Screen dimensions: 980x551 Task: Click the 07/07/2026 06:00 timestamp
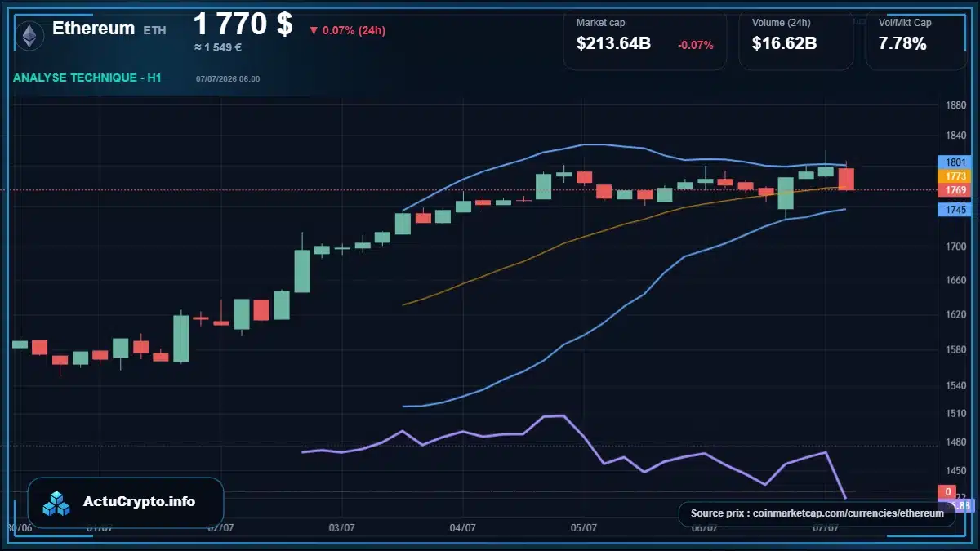228,78
